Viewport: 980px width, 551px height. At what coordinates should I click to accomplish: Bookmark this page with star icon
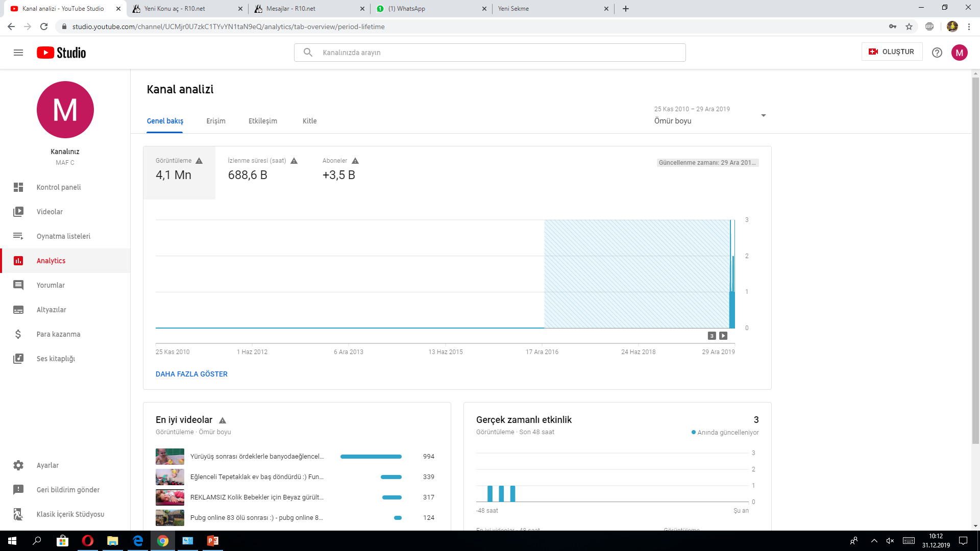point(909,27)
